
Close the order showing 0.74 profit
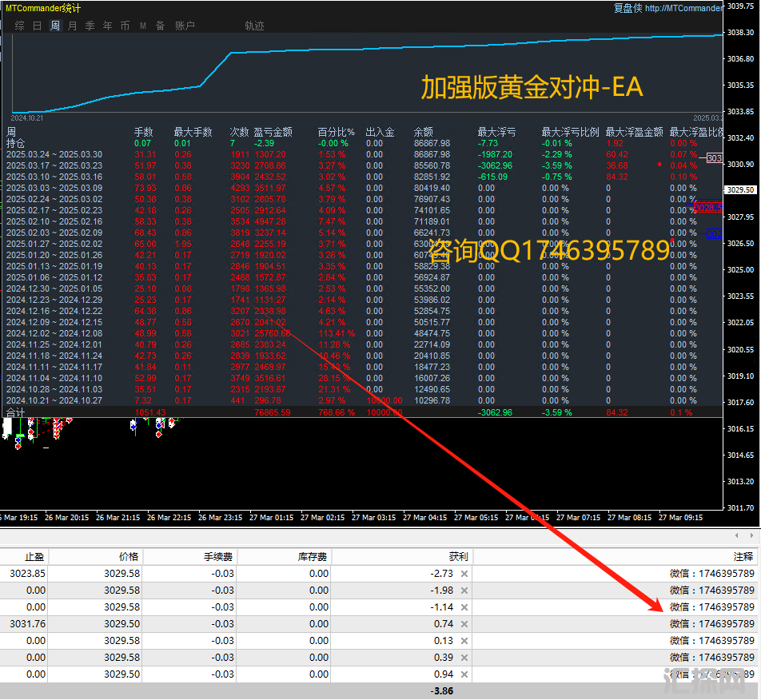[x=464, y=624]
